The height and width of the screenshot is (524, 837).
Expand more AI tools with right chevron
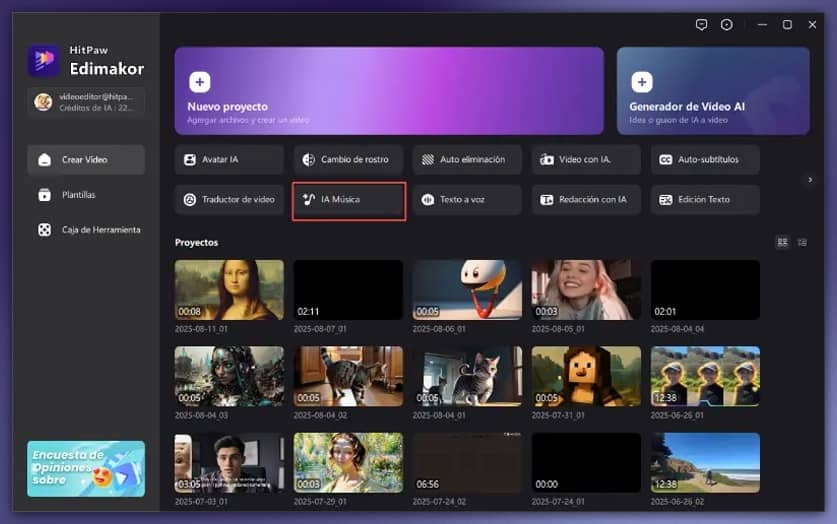(x=810, y=180)
